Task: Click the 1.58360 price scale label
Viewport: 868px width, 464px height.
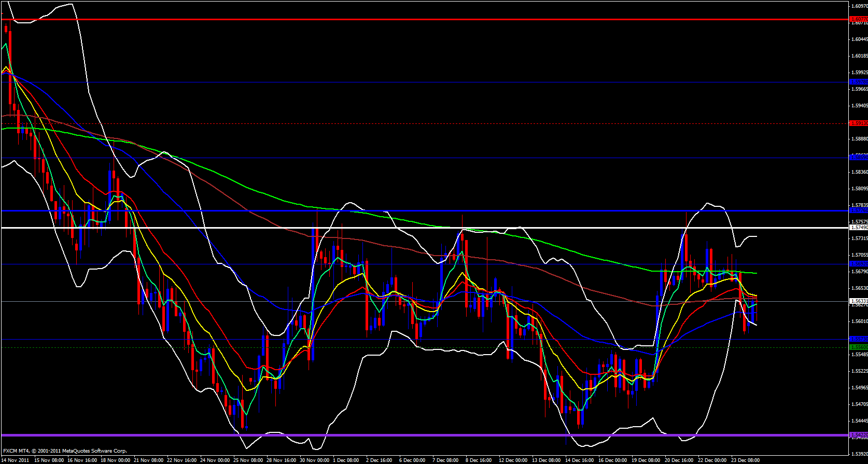Action: point(859,172)
